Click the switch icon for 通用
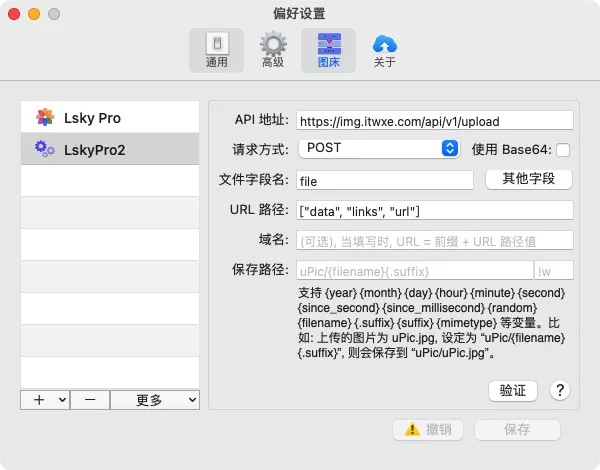 (x=217, y=44)
